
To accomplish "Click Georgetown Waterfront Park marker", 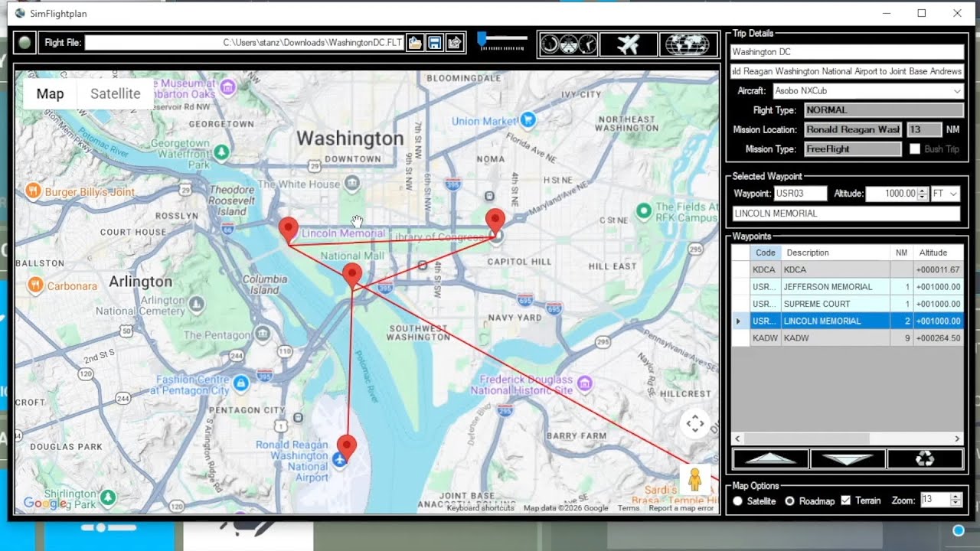I will coord(221,152).
